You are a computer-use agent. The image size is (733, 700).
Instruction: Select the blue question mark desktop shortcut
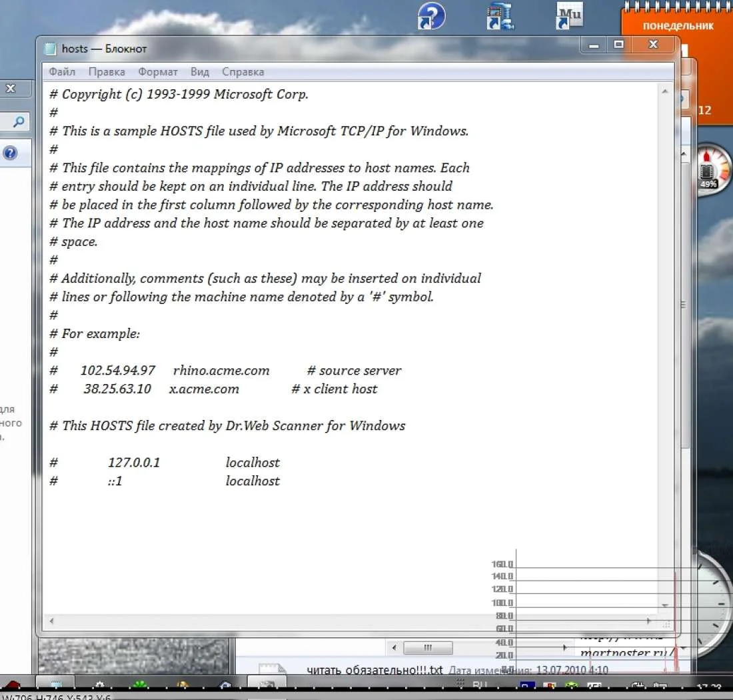[x=430, y=16]
